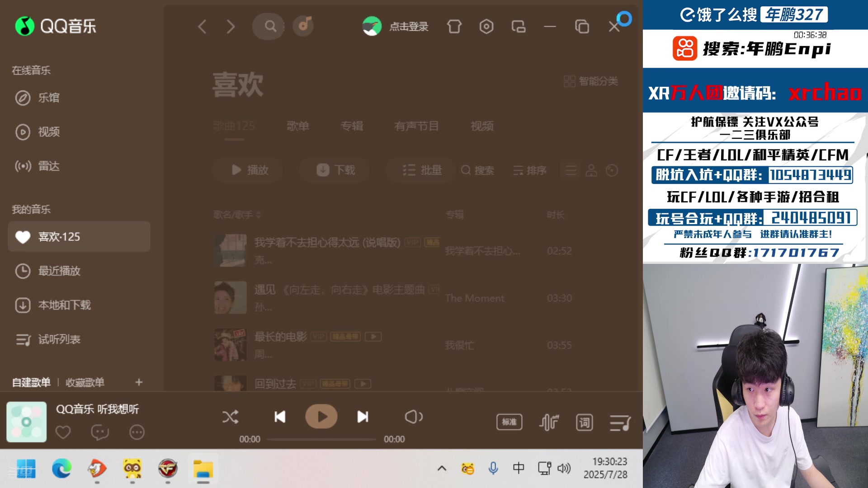The width and height of the screenshot is (868, 488).
Task: Click the person filter icon in toolbar
Action: point(591,170)
